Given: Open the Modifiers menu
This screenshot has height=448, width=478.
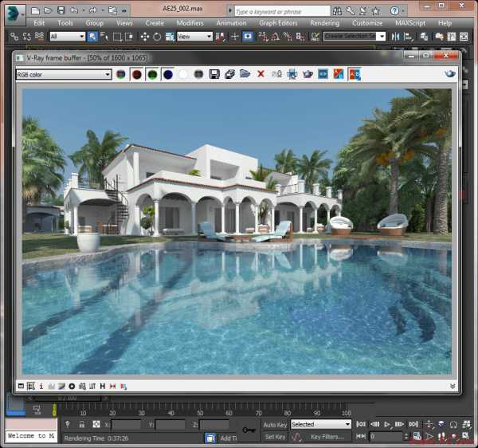Looking at the screenshot, I should click(x=190, y=23).
